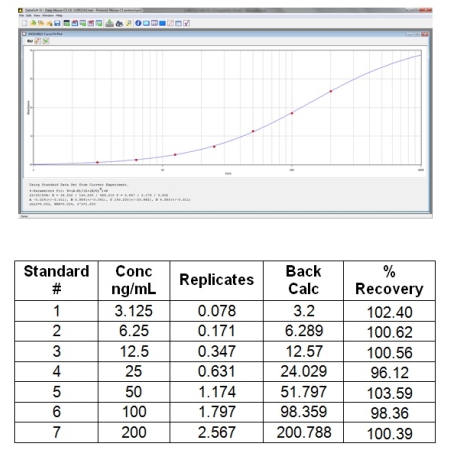Click the f(x) function icon in plot window

pyautogui.click(x=30, y=41)
